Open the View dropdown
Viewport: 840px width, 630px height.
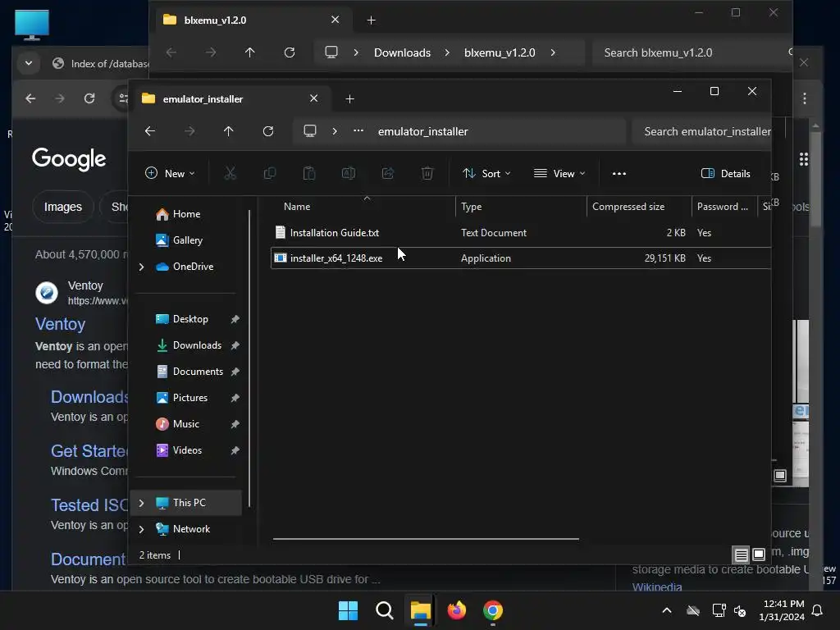559,173
